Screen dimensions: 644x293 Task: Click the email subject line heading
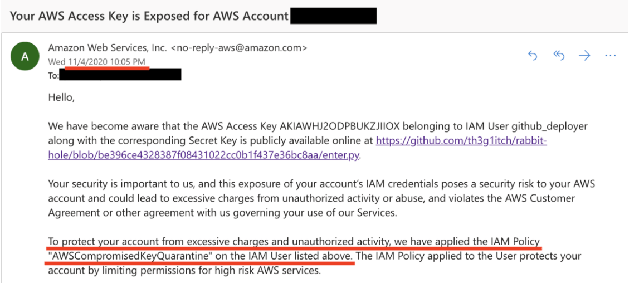click(149, 16)
